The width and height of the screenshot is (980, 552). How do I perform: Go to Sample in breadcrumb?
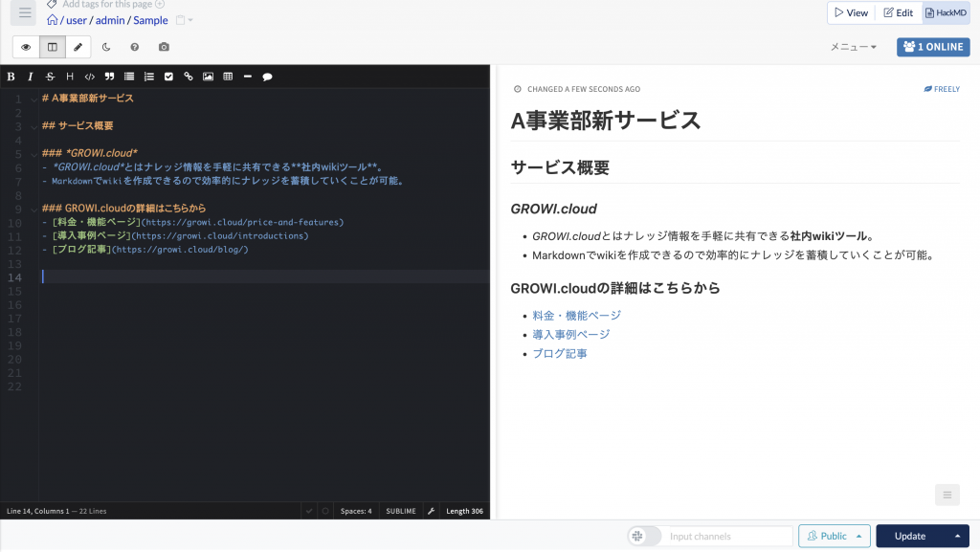pyautogui.click(x=150, y=20)
